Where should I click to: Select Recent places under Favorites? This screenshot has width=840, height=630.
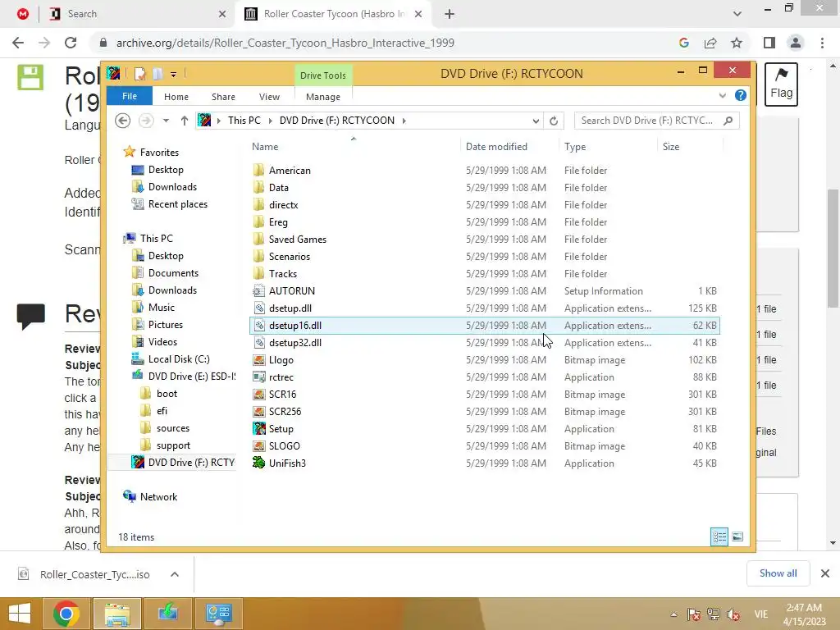coord(178,204)
